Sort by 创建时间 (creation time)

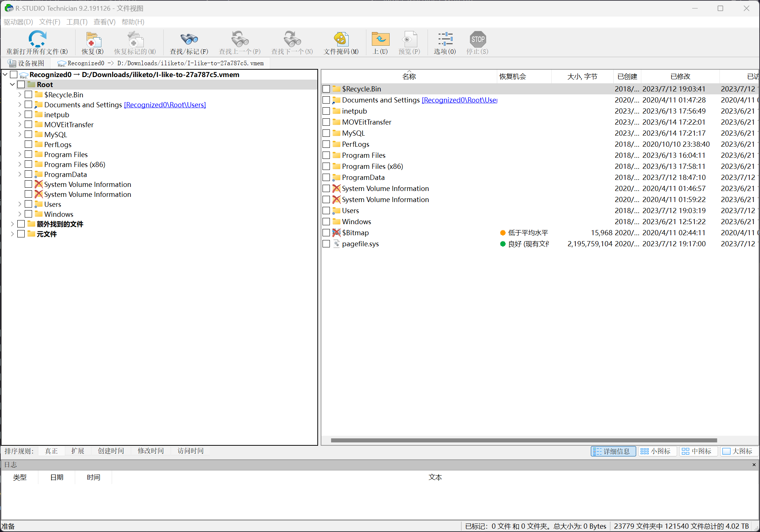pos(111,451)
